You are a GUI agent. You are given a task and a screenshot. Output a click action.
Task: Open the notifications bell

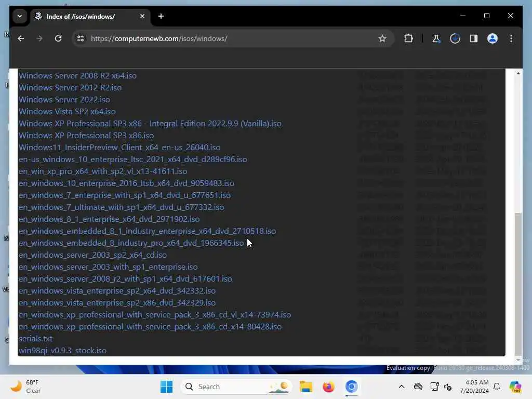pos(497,387)
